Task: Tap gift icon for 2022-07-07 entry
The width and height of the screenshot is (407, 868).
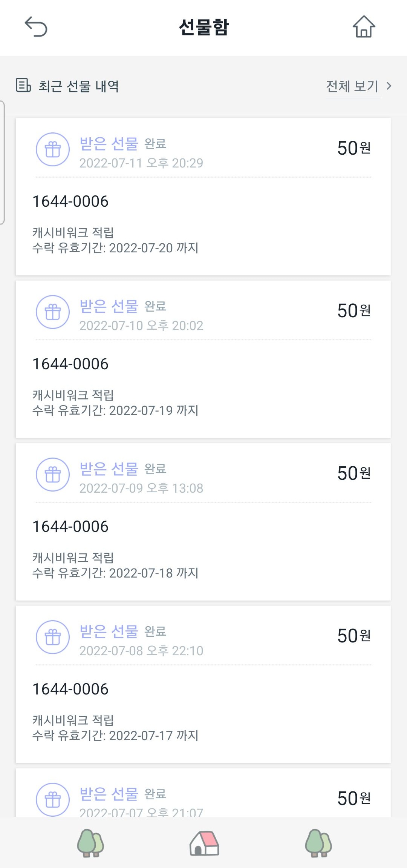Action: coord(53,799)
